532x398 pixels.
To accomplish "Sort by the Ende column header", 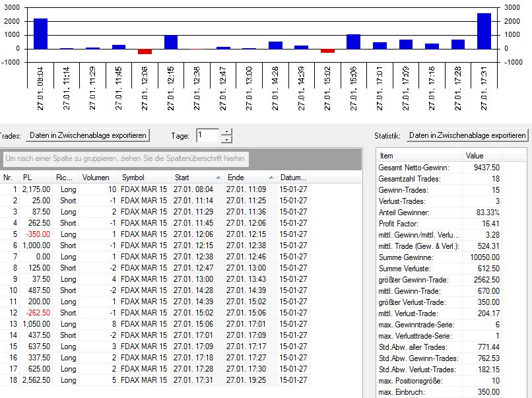I will tap(250, 178).
